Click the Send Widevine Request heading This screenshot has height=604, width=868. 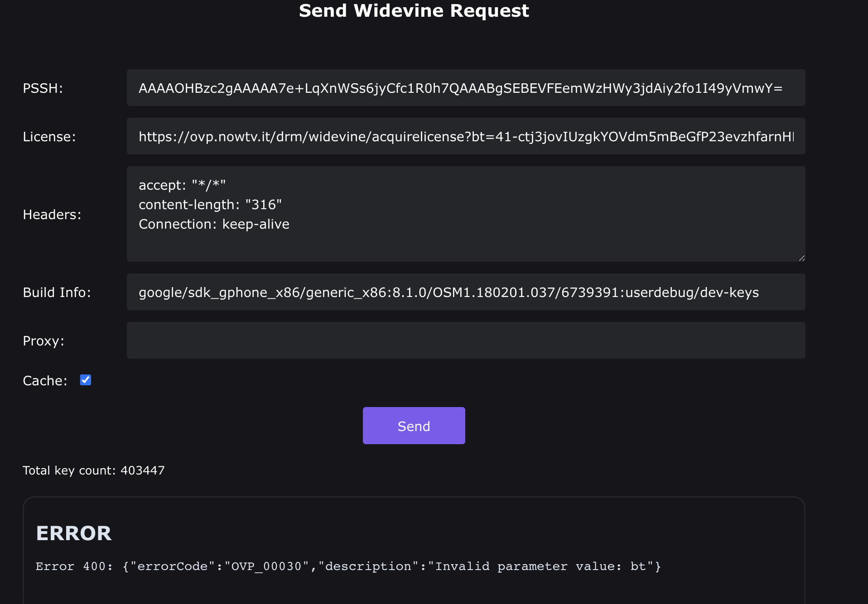(414, 10)
